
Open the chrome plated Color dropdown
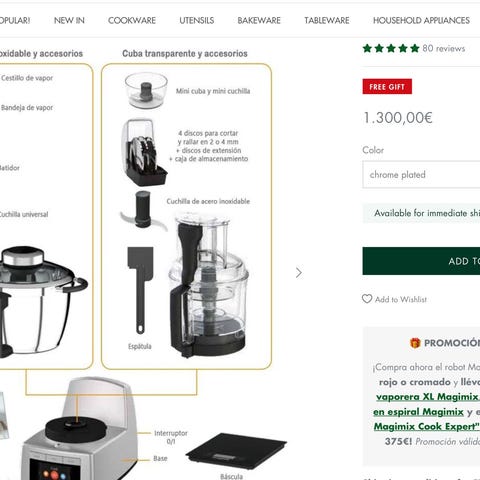click(x=421, y=175)
